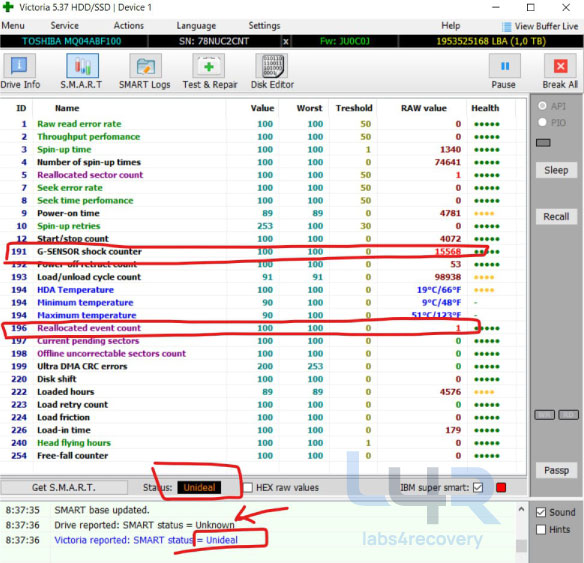
Task: Open the Language menu
Action: [x=196, y=26]
